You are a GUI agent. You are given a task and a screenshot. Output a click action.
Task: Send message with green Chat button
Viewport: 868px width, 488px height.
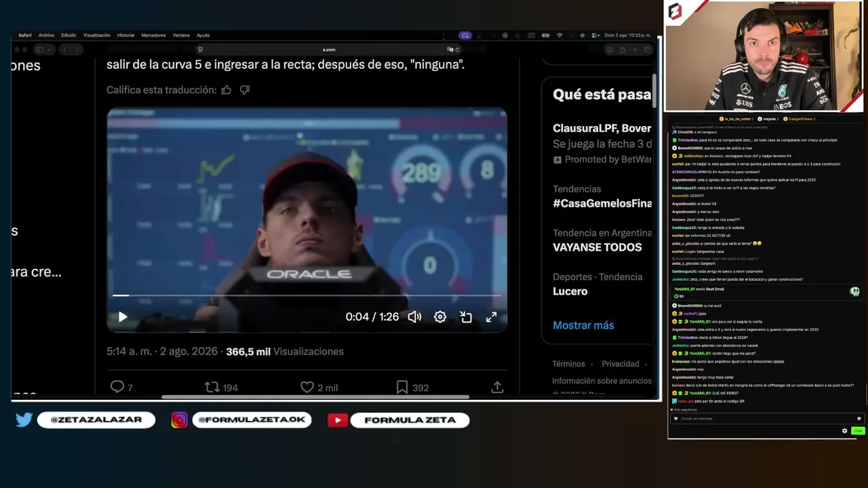click(x=858, y=431)
